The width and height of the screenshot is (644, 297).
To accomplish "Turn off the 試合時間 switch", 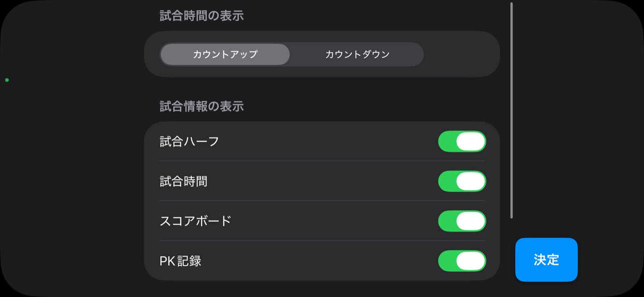I will click(462, 181).
